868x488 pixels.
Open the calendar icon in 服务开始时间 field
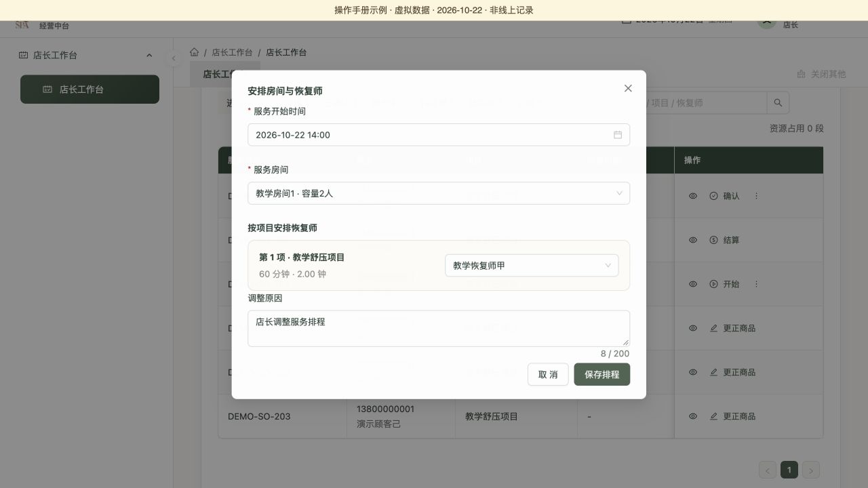[618, 135]
